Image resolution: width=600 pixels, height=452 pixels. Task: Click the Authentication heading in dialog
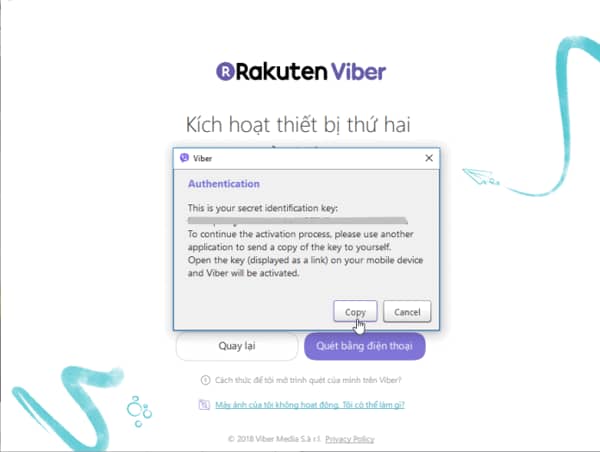click(x=224, y=184)
